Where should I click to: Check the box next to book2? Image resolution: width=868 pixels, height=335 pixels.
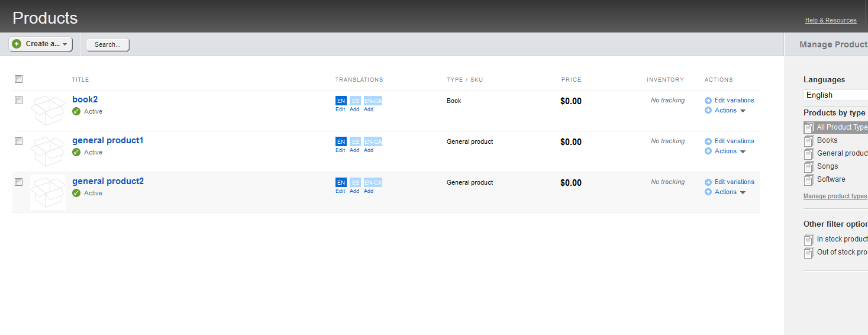(x=18, y=101)
